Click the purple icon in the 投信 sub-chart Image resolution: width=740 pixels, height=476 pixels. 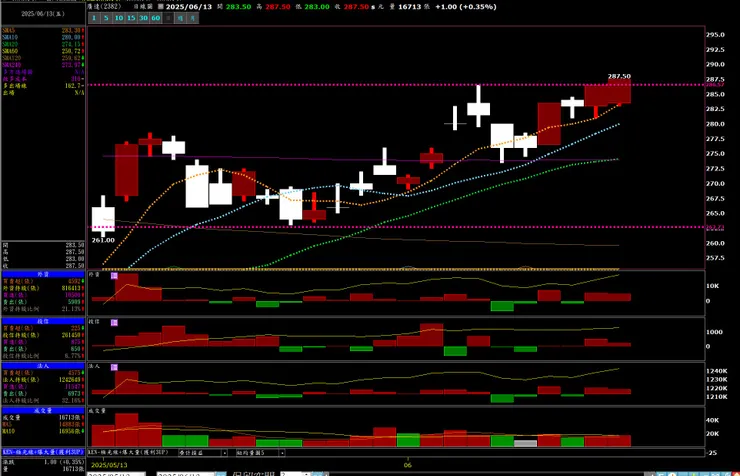(114, 323)
